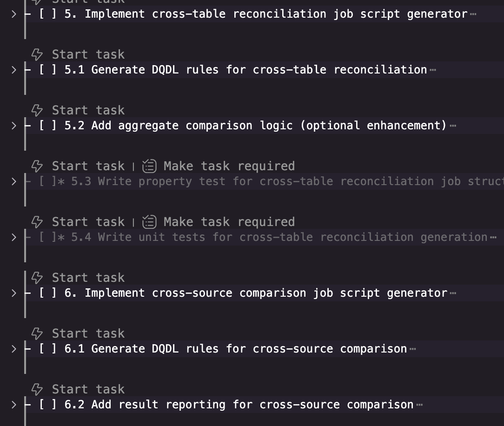The height and width of the screenshot is (426, 504).
Task: Click checklist icon above task 5.3
Action: point(149,166)
